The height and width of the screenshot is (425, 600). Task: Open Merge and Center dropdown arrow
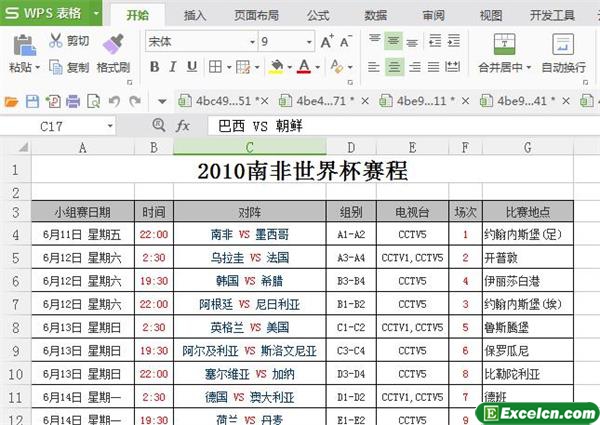coord(529,68)
